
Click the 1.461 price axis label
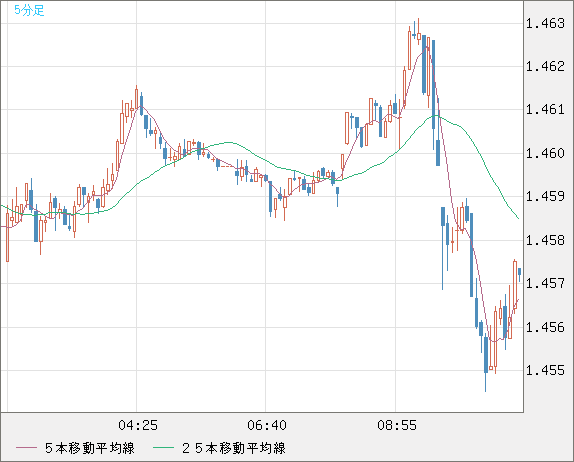click(x=545, y=109)
